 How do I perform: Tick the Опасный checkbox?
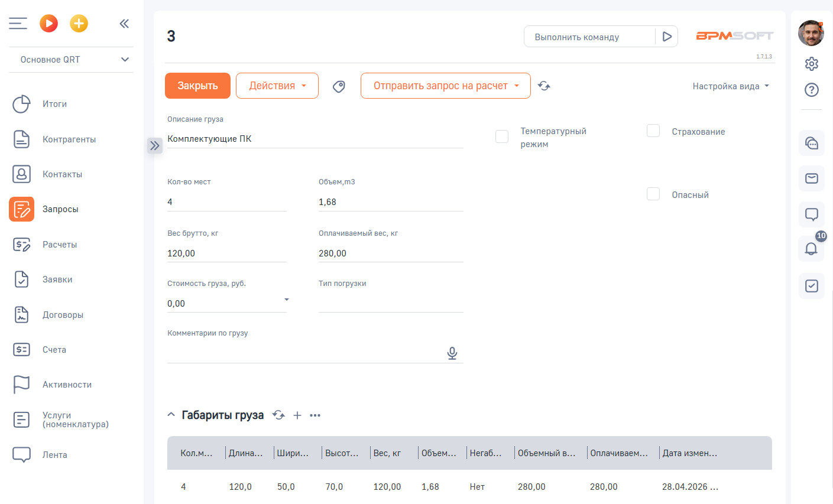[x=653, y=194]
